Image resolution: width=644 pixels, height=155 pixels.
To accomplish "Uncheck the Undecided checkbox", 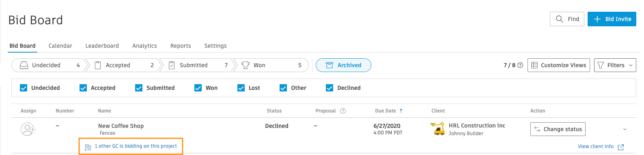I will (x=24, y=88).
